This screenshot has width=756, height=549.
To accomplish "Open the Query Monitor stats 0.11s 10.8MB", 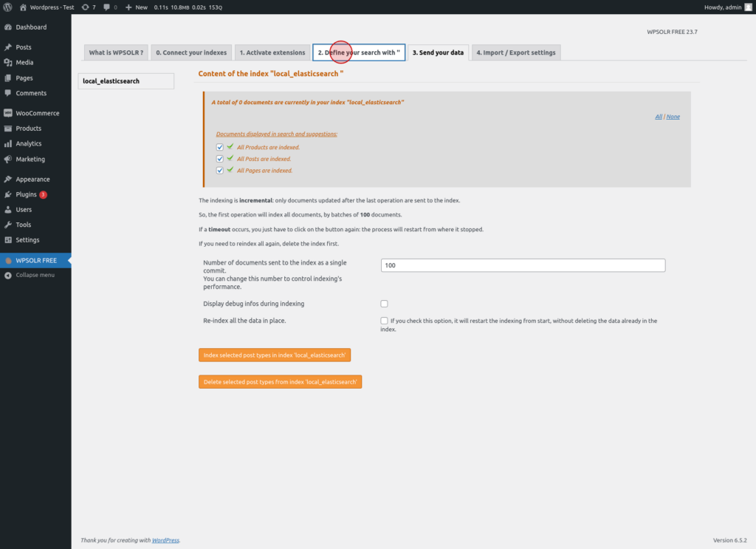I will 188,7.
